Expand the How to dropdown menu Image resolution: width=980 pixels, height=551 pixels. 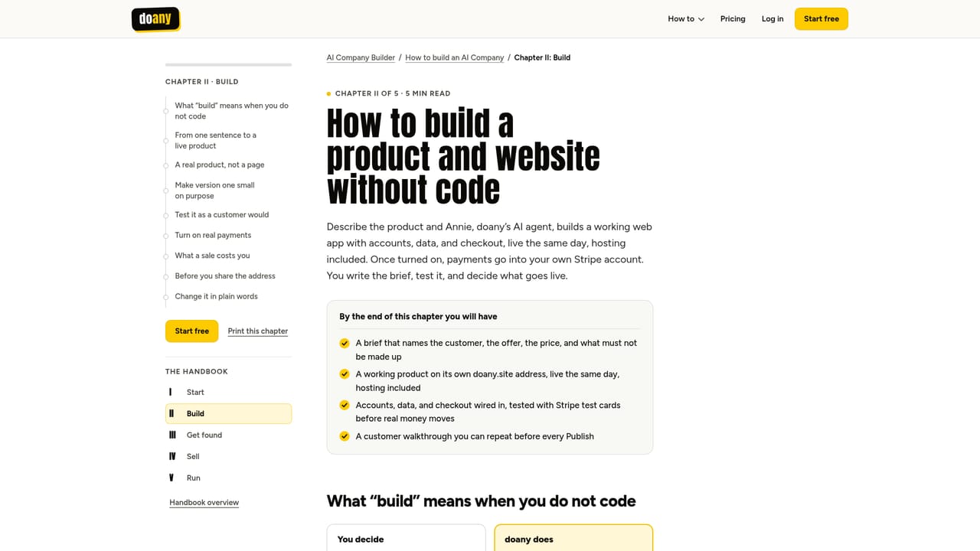[x=686, y=19]
